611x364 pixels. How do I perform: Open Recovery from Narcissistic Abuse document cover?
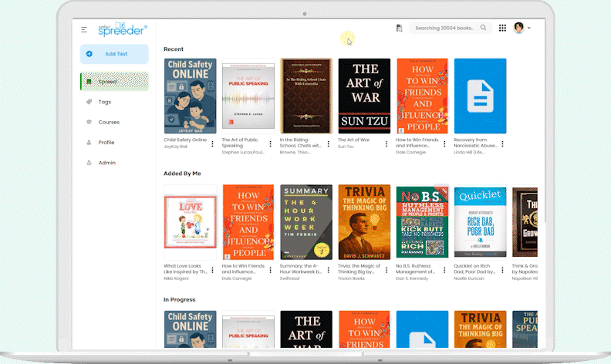[481, 96]
